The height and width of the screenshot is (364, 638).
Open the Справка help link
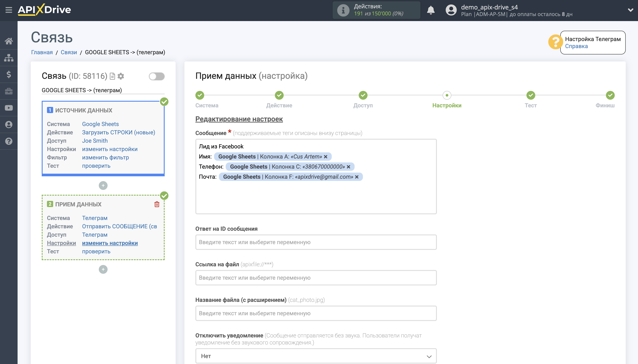pos(577,46)
